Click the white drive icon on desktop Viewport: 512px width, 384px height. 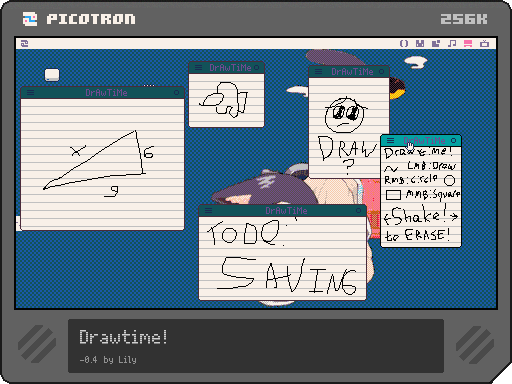[x=52, y=75]
